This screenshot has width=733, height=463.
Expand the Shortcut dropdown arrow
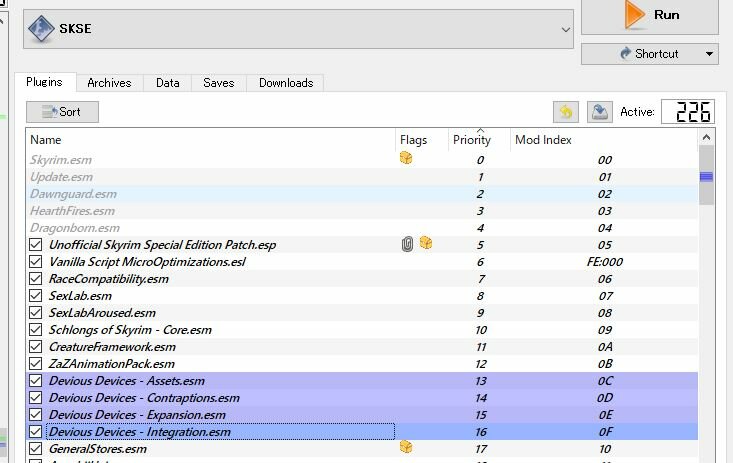[709, 54]
